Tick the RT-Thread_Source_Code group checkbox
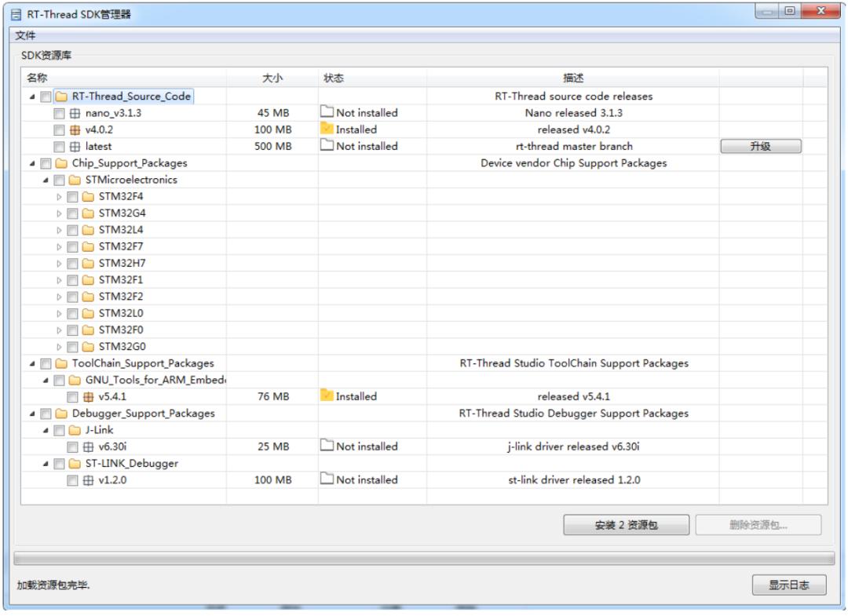This screenshot has height=616, width=848. 46,97
